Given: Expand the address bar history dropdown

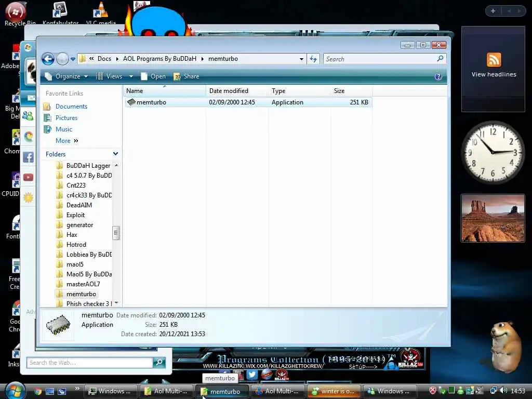Looking at the screenshot, I should tap(301, 59).
